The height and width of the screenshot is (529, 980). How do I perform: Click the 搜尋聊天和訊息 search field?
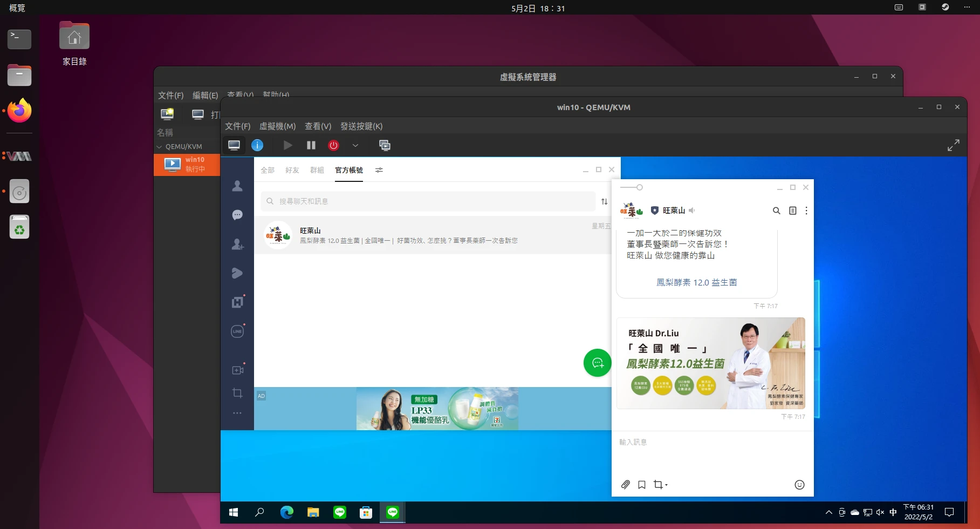coord(431,201)
